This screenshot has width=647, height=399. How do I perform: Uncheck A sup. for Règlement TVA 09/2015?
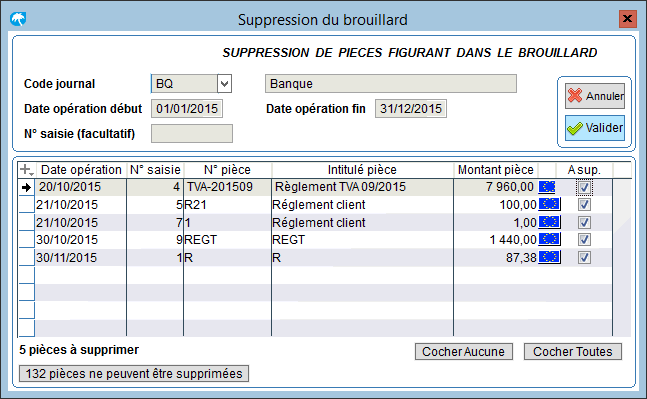(584, 187)
